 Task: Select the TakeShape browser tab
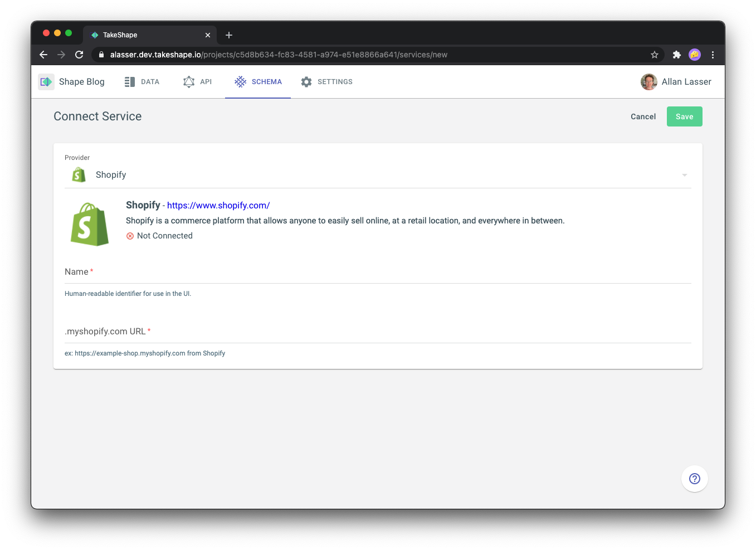pyautogui.click(x=150, y=35)
